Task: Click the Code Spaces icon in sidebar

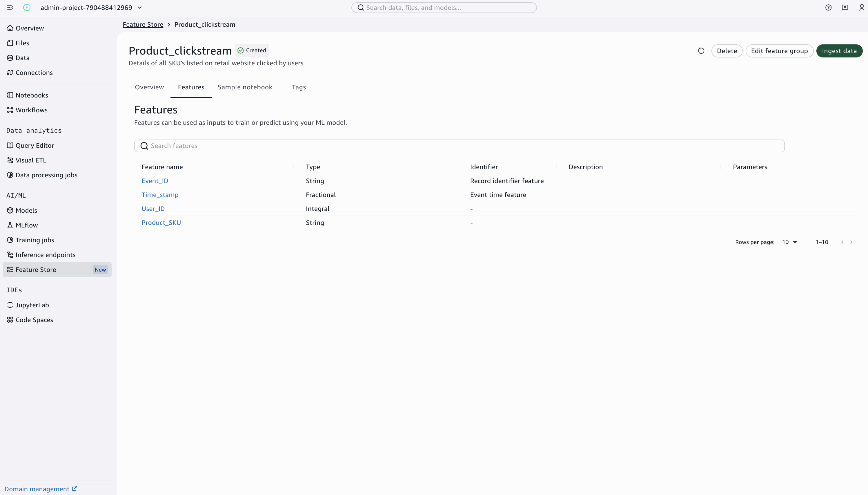Action: point(10,320)
